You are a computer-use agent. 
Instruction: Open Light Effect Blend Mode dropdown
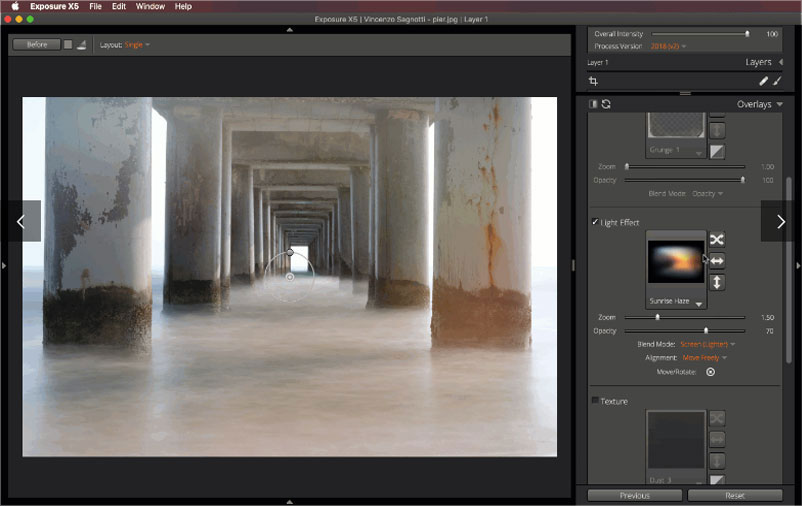pos(707,344)
